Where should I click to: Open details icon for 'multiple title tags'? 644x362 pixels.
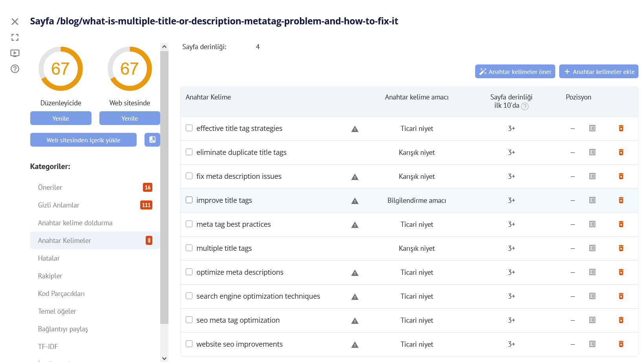pos(592,248)
